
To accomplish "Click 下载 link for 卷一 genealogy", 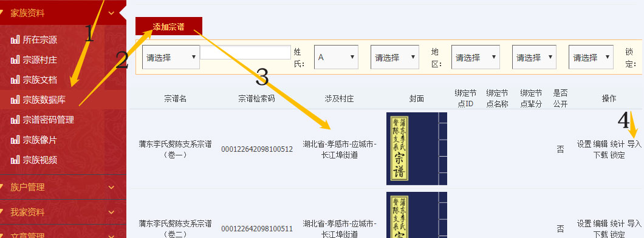I will click(600, 155).
